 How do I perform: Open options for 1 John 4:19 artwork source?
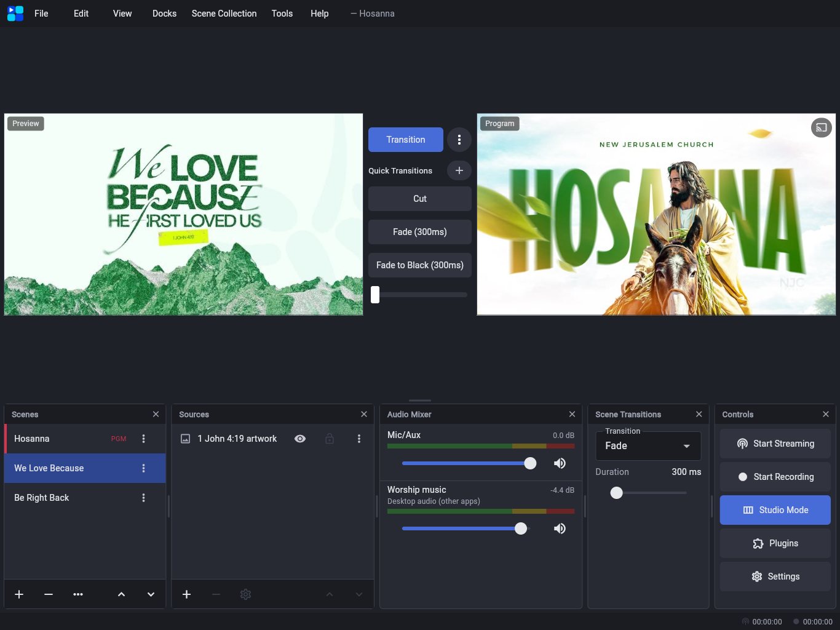coord(359,439)
